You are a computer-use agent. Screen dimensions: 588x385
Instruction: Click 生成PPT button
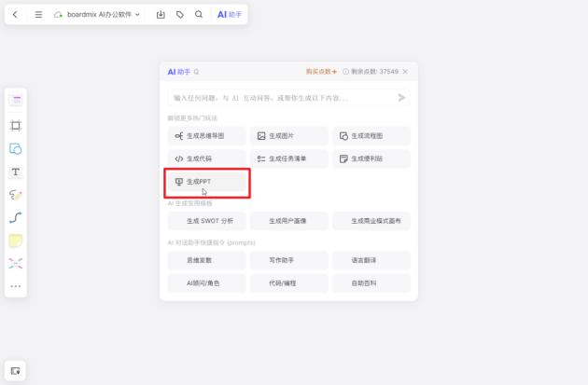(206, 182)
